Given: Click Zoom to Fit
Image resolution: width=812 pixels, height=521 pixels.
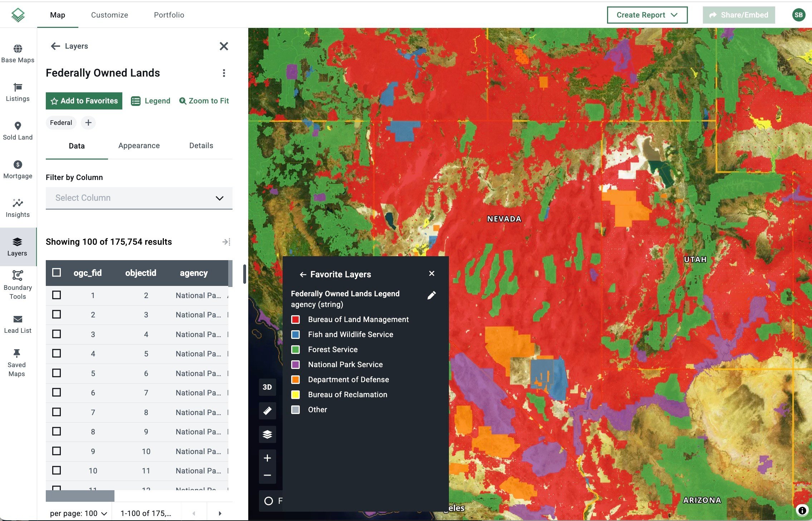Looking at the screenshot, I should click(x=204, y=101).
